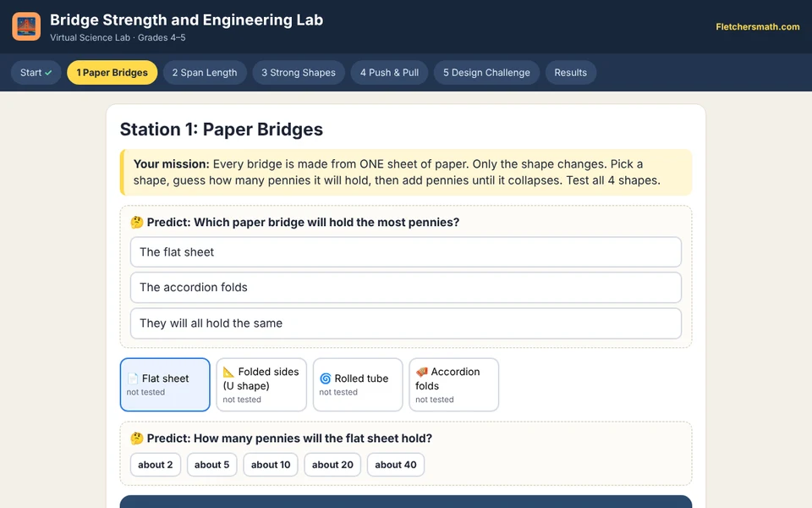The width and height of the screenshot is (812, 508).
Task: Choose 'The accordion folds' answer option
Action: coord(405,288)
